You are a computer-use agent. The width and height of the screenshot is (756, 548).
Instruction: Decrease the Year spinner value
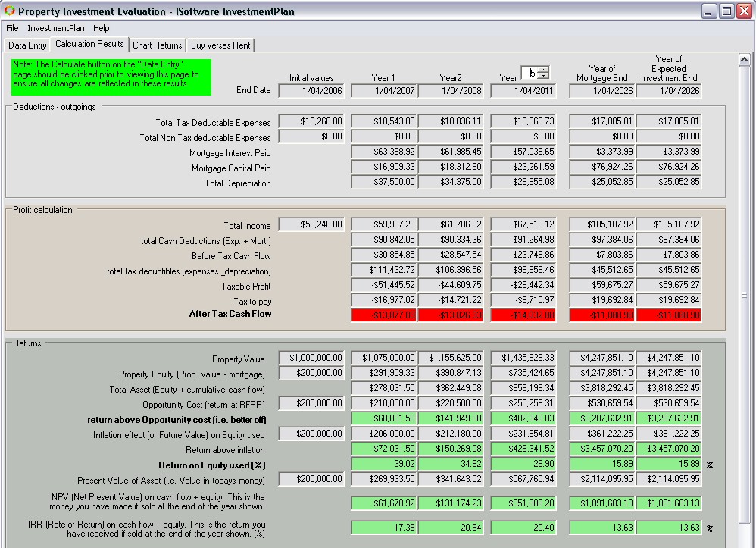tap(543, 76)
